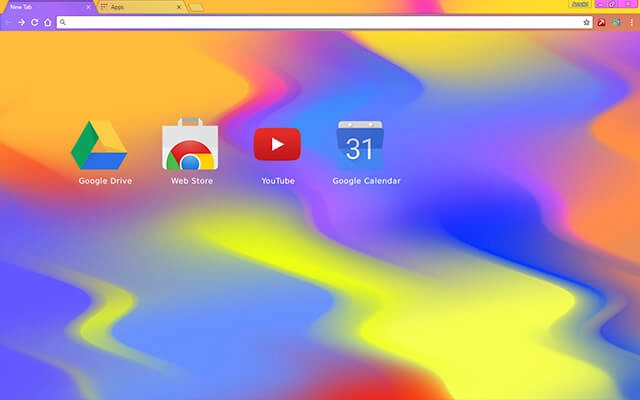Click the YouTube text label
The height and width of the screenshot is (400, 640).
pos(278,181)
